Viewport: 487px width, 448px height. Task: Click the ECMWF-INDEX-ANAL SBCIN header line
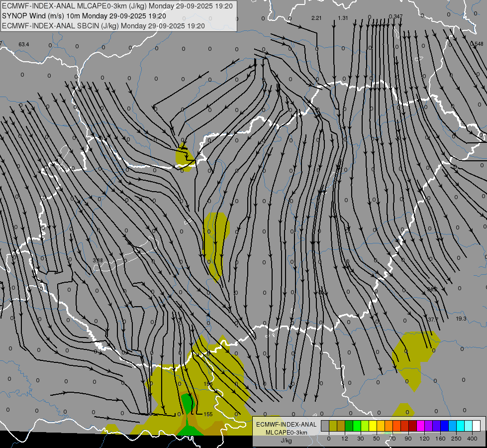click(103, 25)
